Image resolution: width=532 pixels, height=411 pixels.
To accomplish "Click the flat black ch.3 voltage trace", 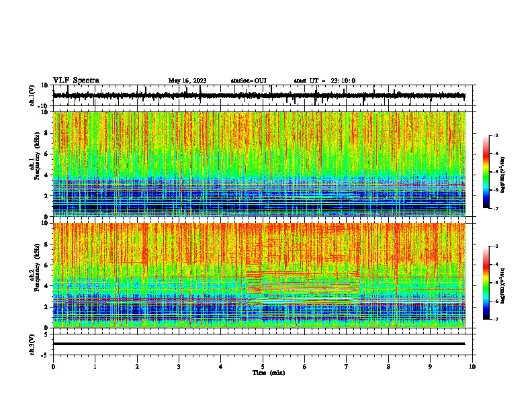I will click(259, 344).
